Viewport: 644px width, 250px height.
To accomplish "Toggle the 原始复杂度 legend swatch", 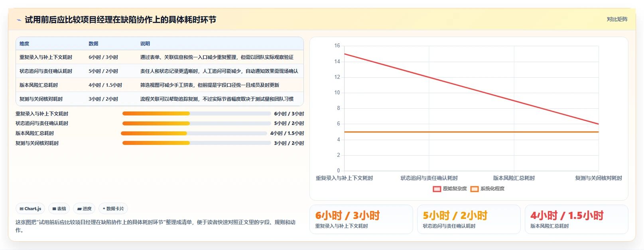I will click(x=437, y=189).
